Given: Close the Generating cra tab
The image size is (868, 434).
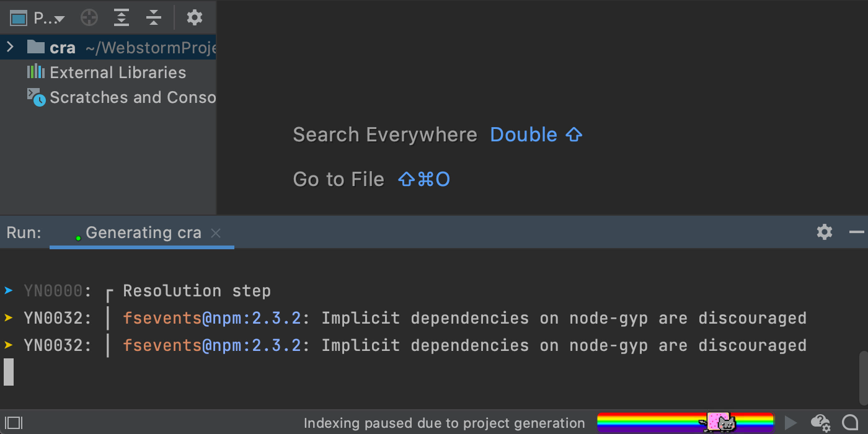Looking at the screenshot, I should point(216,233).
